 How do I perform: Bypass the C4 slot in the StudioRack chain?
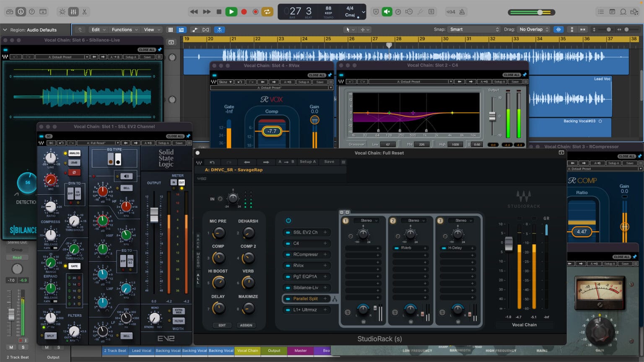[288, 243]
